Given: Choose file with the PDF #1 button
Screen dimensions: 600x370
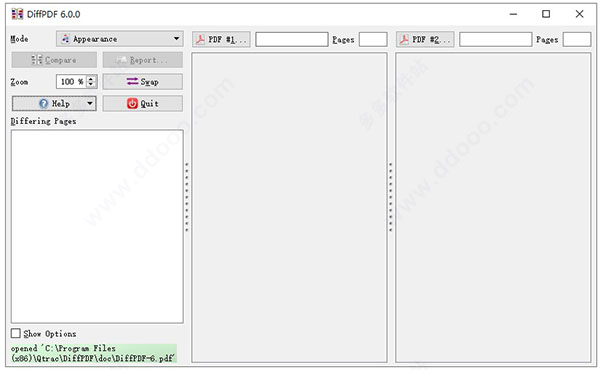Looking at the screenshot, I should 221,39.
